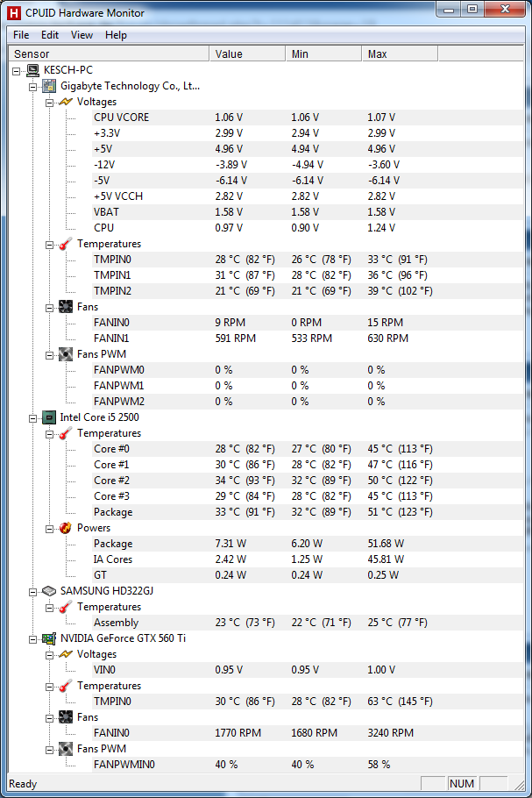The width and height of the screenshot is (532, 798).
Task: Maximize the CPUID Hardware Monitor window
Action: tap(472, 9)
